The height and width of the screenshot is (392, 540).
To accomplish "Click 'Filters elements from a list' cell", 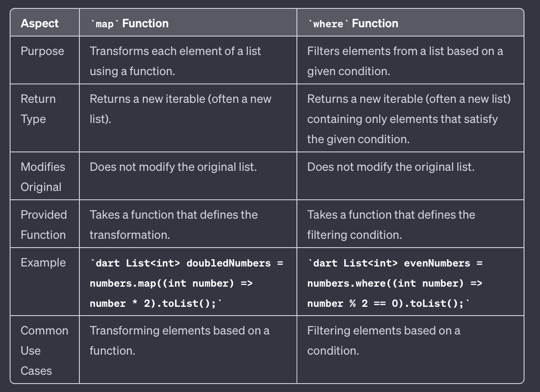I will (x=405, y=61).
